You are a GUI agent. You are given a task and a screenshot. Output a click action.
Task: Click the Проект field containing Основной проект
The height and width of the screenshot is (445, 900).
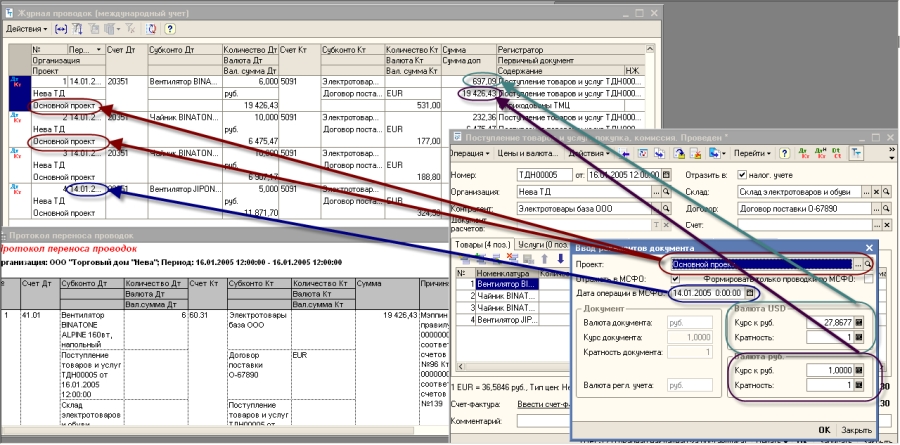tap(762, 264)
